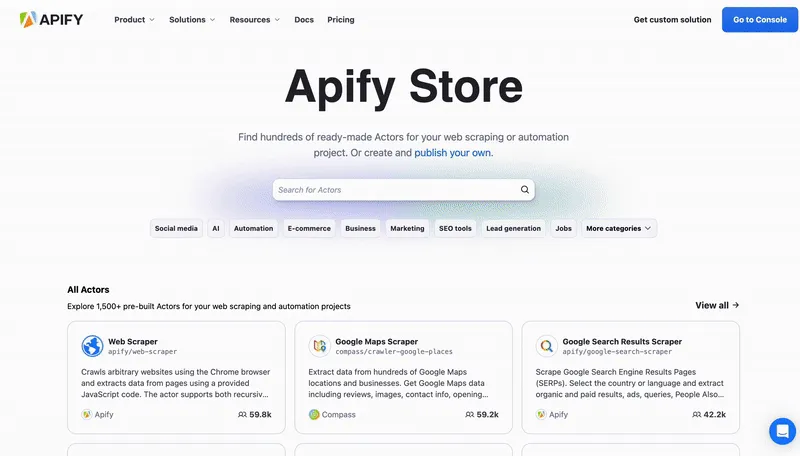800x456 pixels.
Task: Click the Apify logo in header
Action: (x=51, y=19)
